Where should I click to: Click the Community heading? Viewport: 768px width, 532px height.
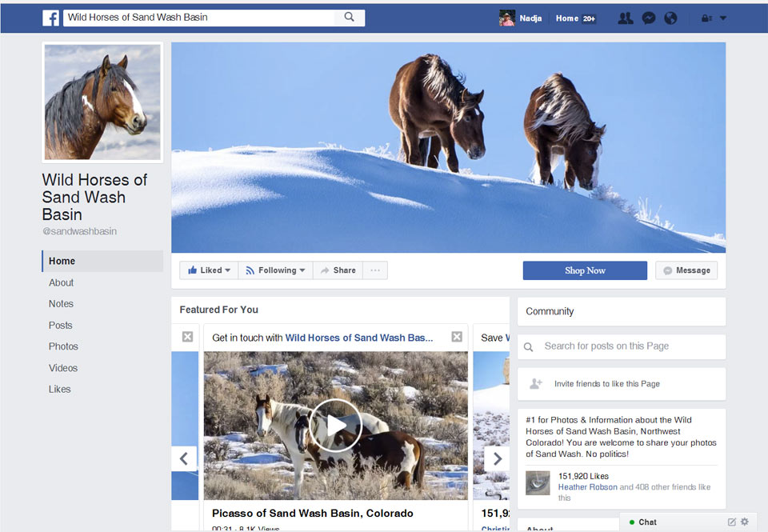pyautogui.click(x=550, y=311)
